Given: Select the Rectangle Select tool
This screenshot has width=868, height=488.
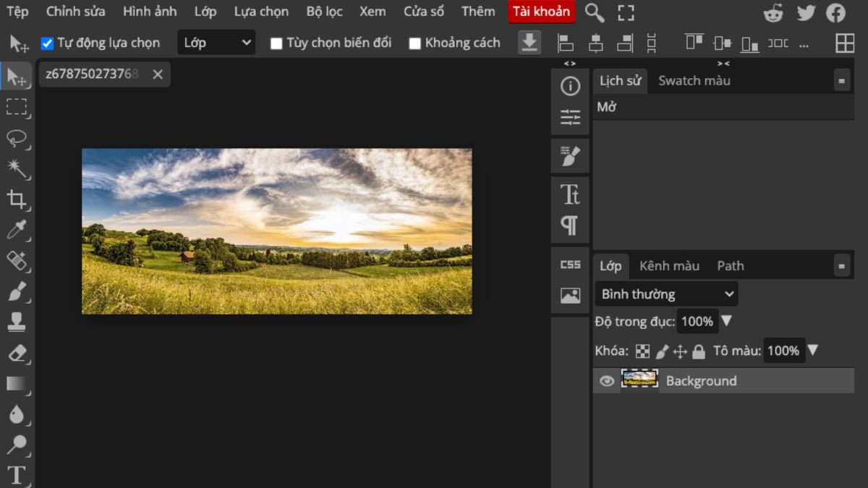Looking at the screenshot, I should (x=17, y=107).
